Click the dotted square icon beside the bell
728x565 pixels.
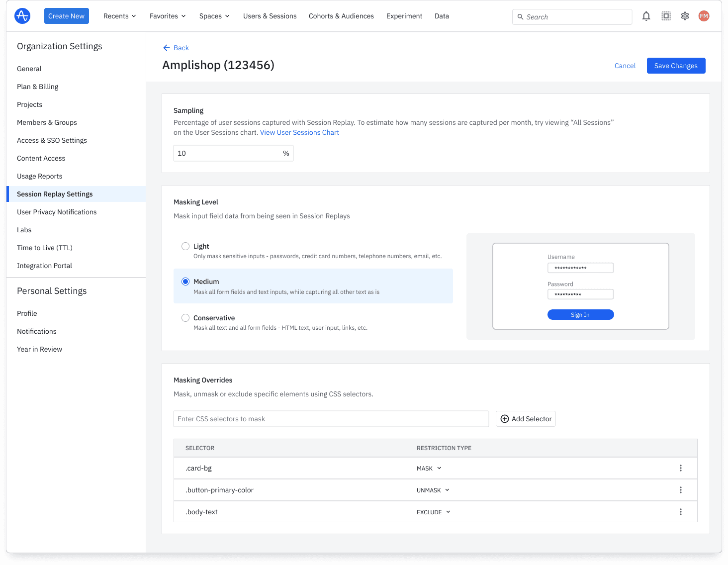pyautogui.click(x=666, y=16)
